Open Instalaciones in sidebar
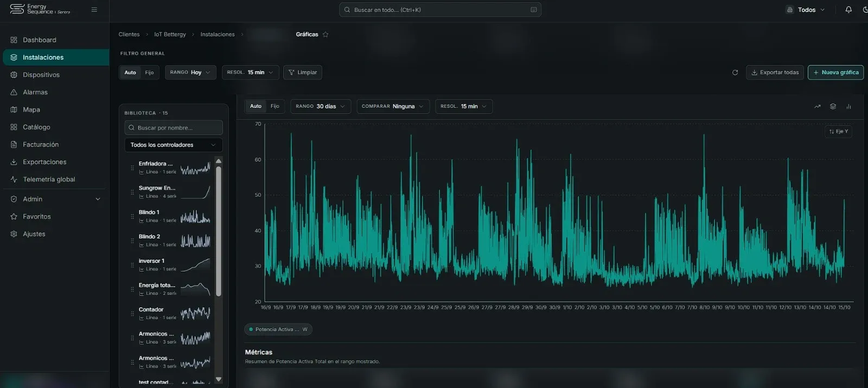This screenshot has width=868, height=388. pos(55,57)
